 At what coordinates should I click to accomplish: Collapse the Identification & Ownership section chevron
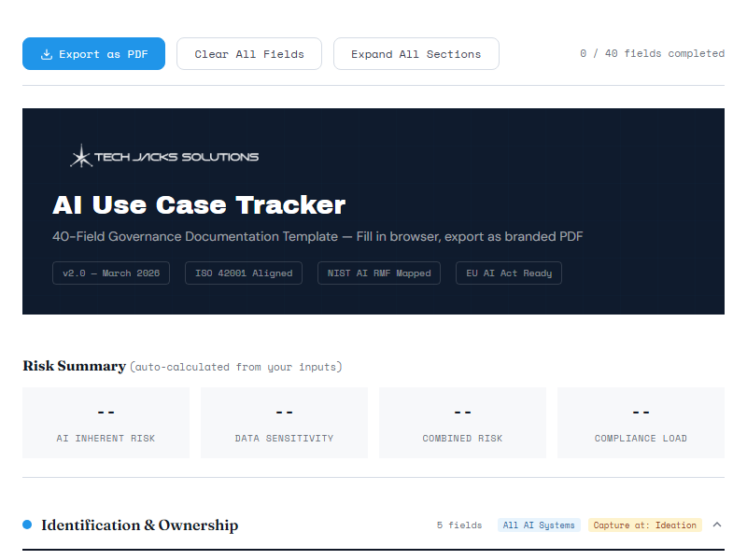(x=717, y=525)
